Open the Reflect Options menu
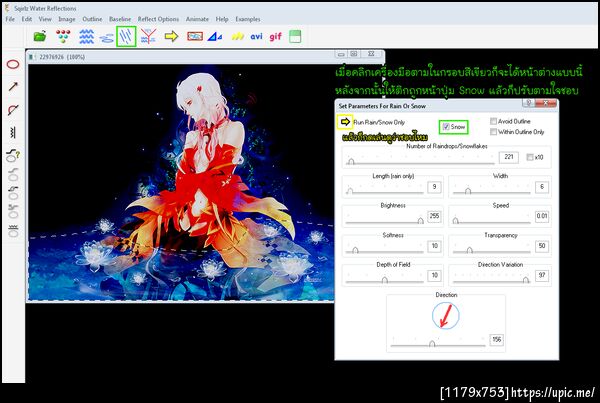The height and width of the screenshot is (403, 600). (x=158, y=19)
